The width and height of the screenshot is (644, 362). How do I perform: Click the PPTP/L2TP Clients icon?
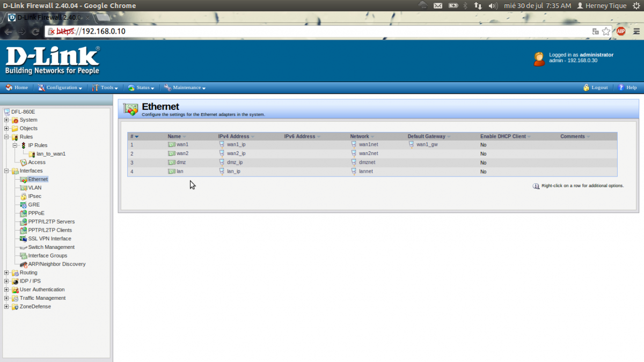[24, 230]
